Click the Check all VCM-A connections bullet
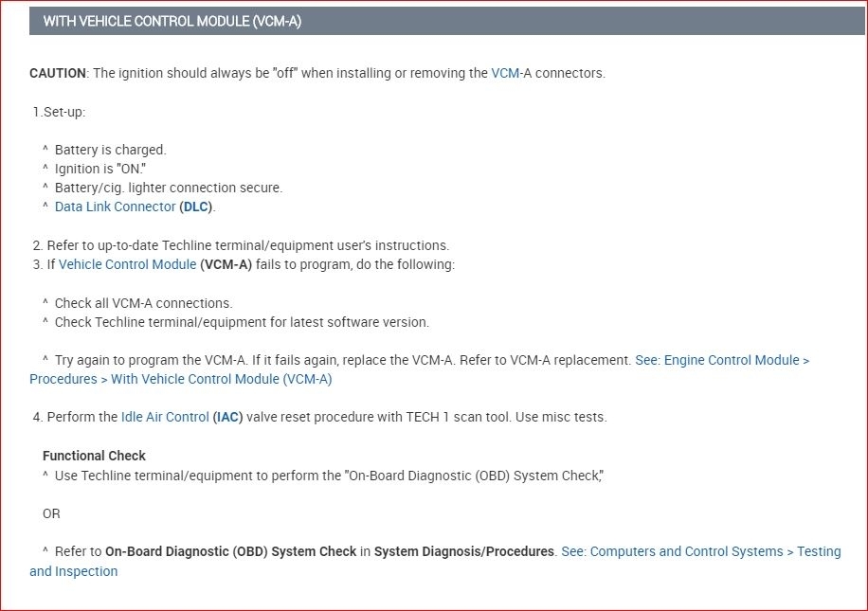The width and height of the screenshot is (868, 611). click(x=143, y=303)
